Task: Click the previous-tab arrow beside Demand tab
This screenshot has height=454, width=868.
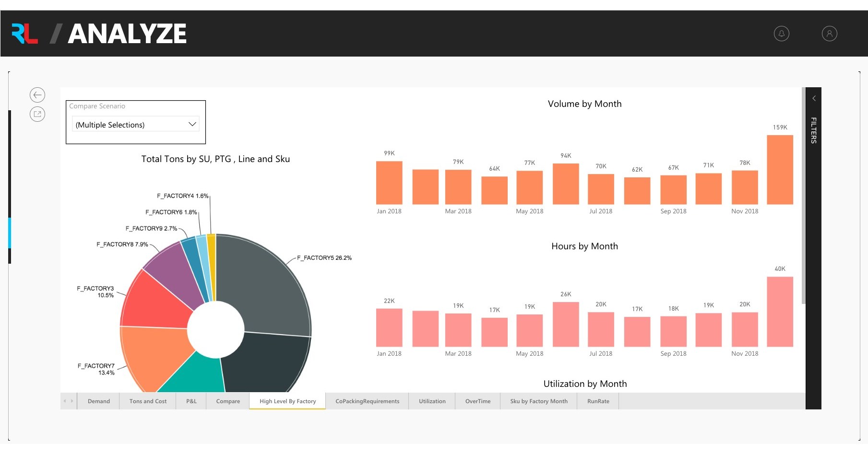Action: [65, 401]
